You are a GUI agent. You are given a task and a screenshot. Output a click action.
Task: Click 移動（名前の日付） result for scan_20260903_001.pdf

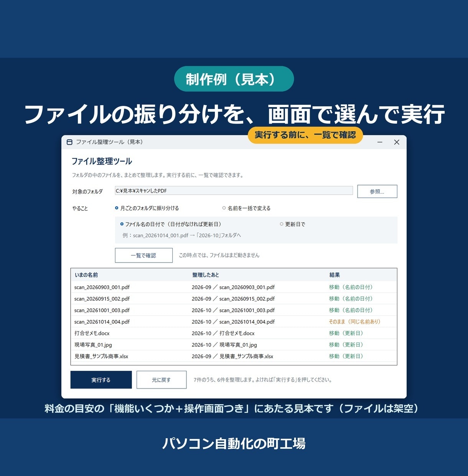(x=351, y=287)
